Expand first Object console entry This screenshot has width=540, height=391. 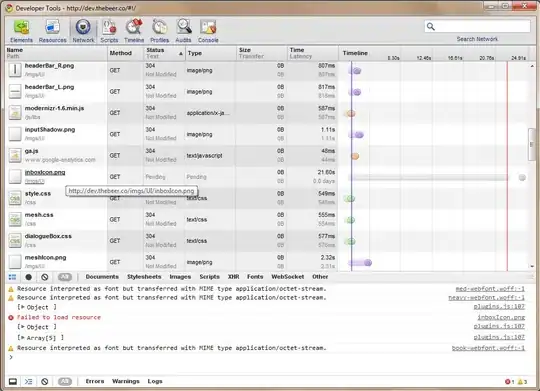tap(23, 307)
